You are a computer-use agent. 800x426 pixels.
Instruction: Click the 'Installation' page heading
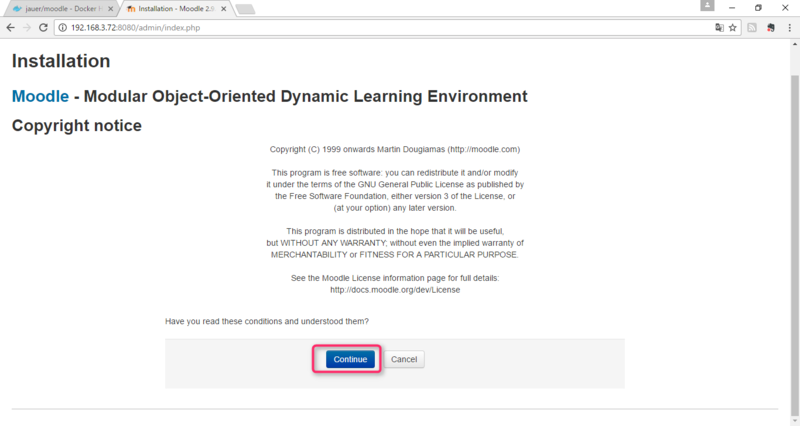[x=61, y=61]
